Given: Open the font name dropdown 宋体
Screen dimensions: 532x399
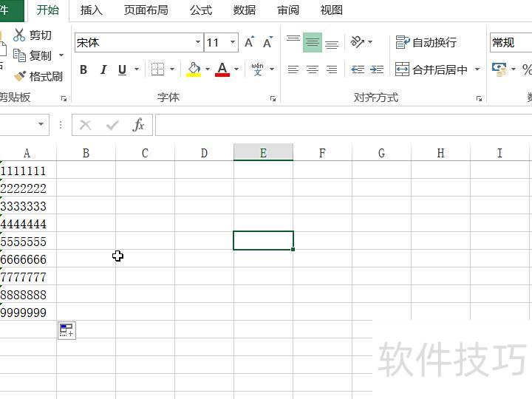Looking at the screenshot, I should (198, 42).
